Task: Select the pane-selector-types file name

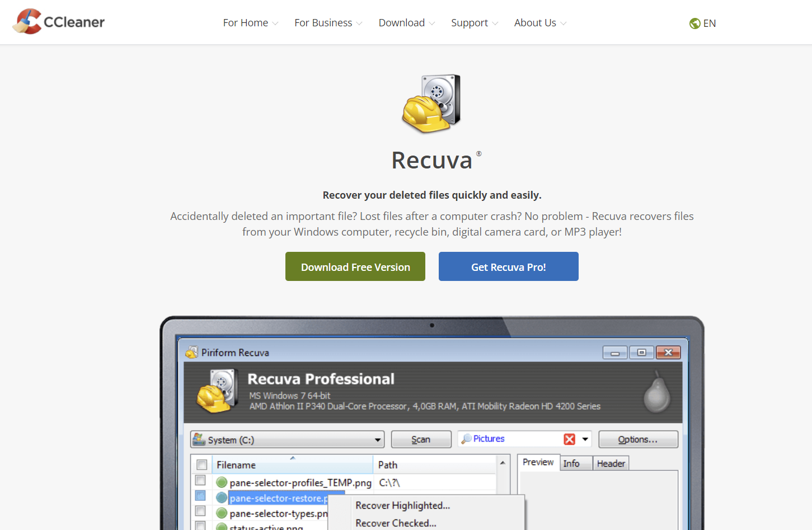Action: click(279, 514)
